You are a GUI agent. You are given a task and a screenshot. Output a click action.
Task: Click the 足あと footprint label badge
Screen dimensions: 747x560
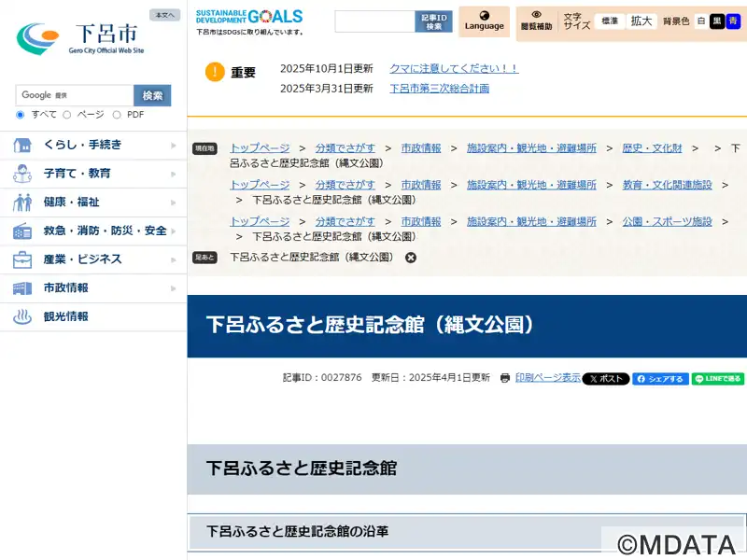pyautogui.click(x=204, y=258)
